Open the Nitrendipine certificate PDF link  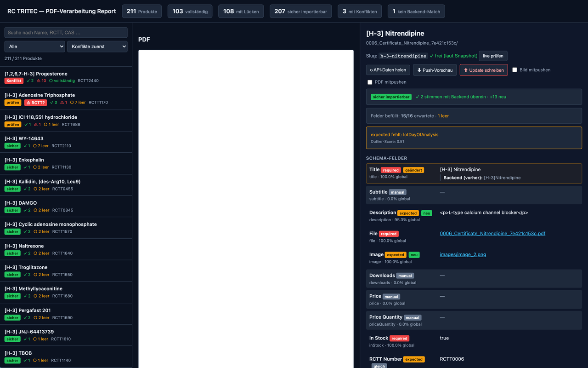(492, 234)
